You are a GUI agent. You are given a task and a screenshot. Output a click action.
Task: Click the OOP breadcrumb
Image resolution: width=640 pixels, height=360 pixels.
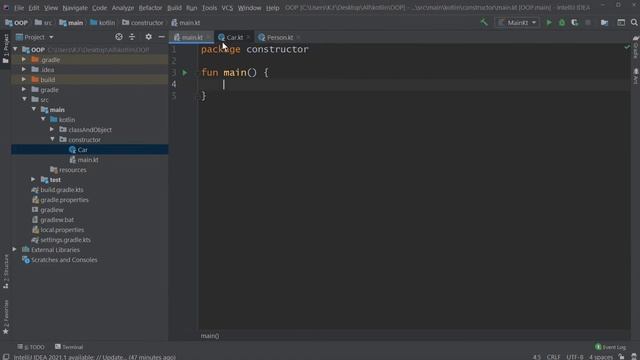tap(17, 23)
